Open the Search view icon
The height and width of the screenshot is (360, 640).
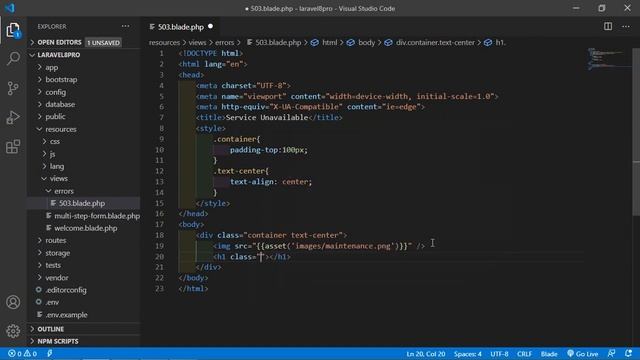(x=13, y=59)
